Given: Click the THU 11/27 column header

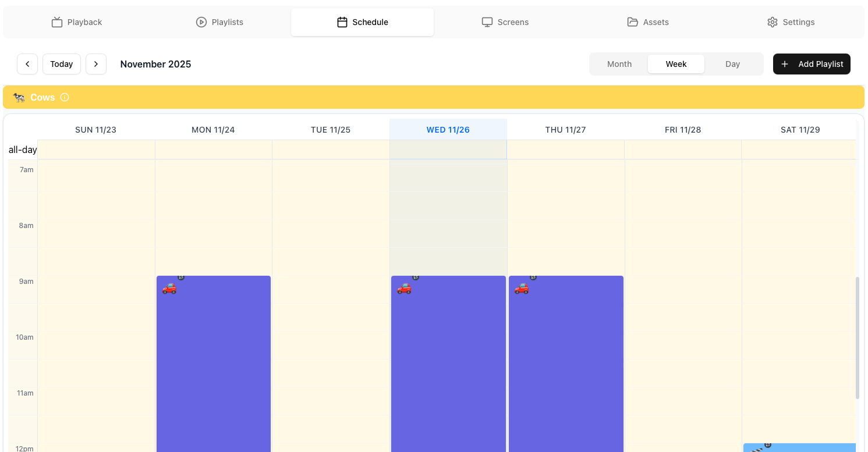Looking at the screenshot, I should coord(565,130).
